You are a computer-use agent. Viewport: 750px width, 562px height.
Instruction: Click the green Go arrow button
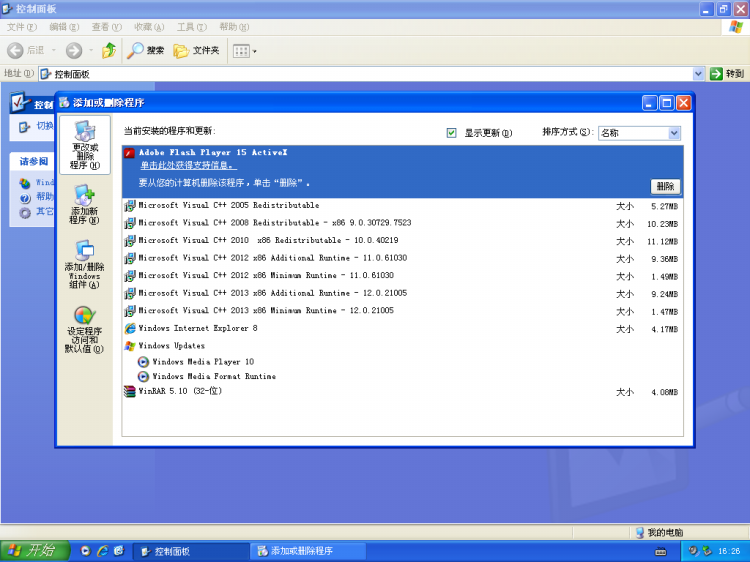tap(716, 74)
